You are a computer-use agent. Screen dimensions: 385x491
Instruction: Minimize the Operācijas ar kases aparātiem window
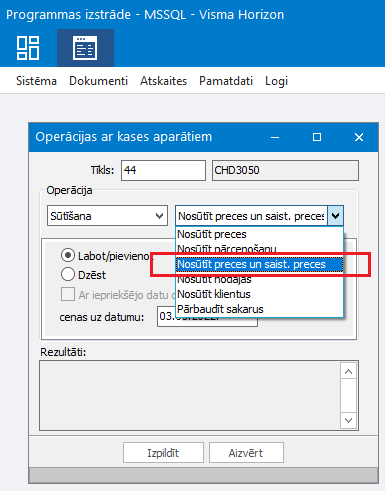click(275, 137)
